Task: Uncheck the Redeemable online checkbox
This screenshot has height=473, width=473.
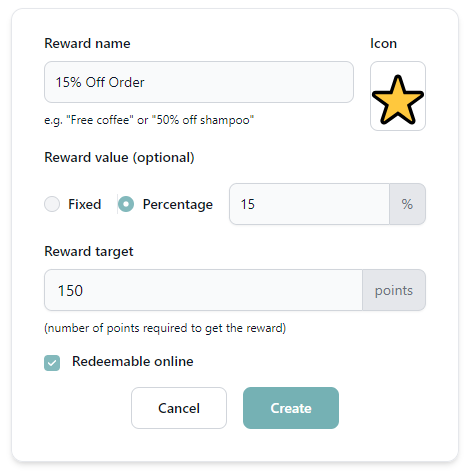Action: [52, 363]
